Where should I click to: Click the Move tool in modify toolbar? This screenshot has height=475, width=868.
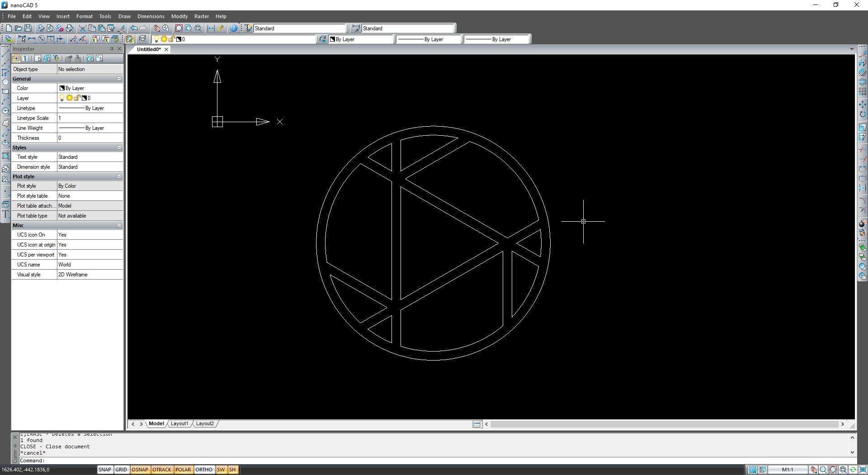click(863, 104)
